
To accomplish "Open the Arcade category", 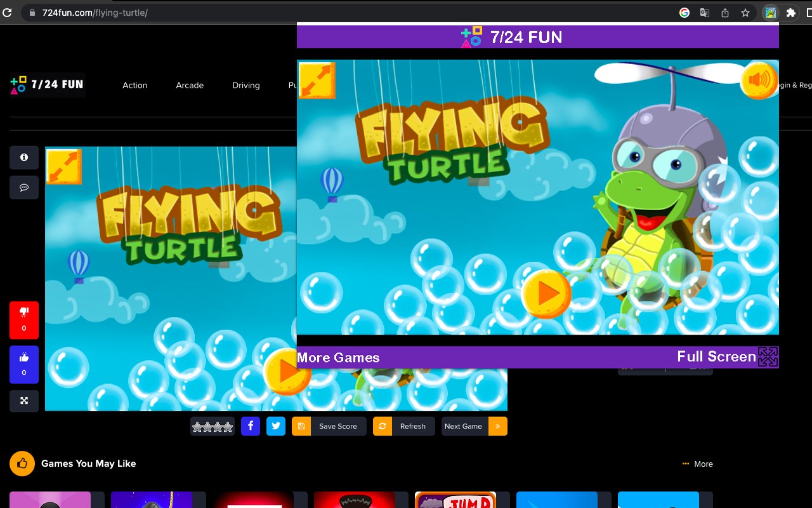I will 190,85.
